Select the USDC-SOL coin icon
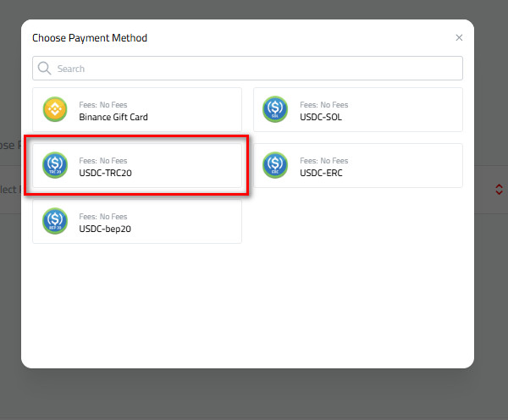The width and height of the screenshot is (508, 420). pyautogui.click(x=275, y=109)
